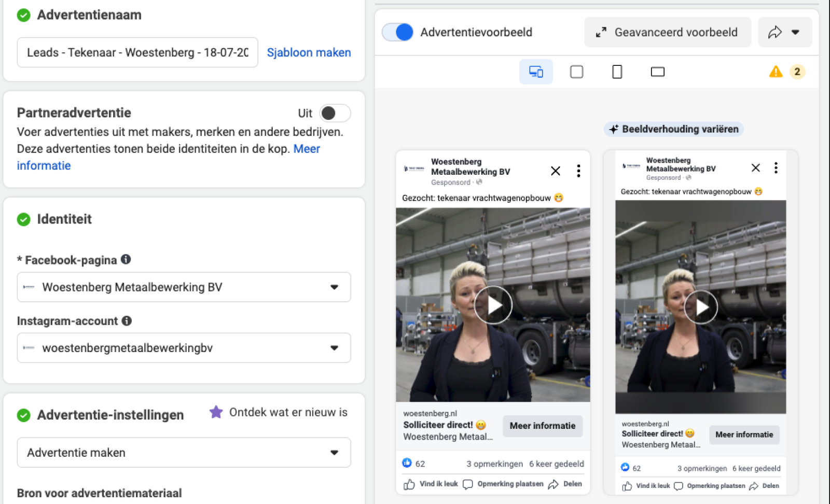Select the desktop and mobile preview icon
The image size is (830, 504).
(x=536, y=72)
